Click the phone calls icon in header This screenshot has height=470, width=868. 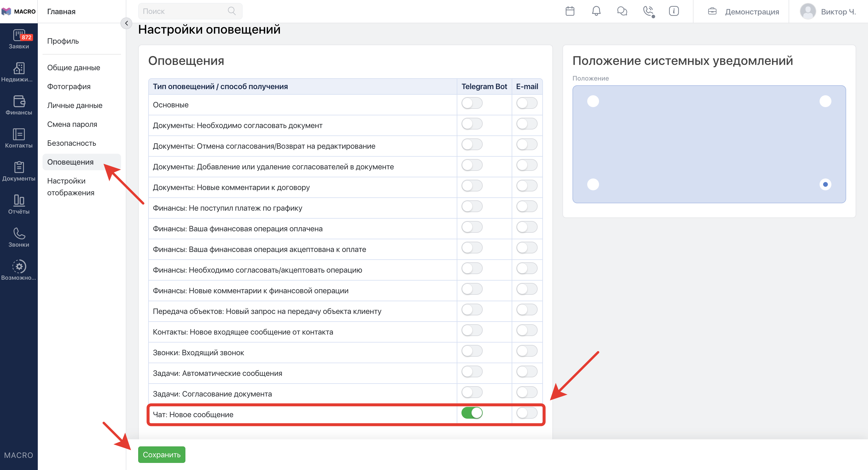click(x=648, y=12)
